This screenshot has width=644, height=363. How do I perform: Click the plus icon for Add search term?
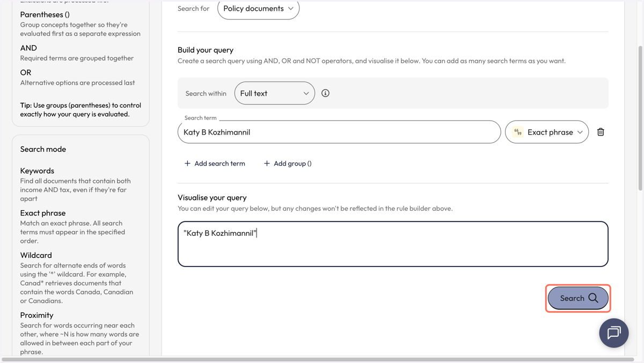click(187, 164)
